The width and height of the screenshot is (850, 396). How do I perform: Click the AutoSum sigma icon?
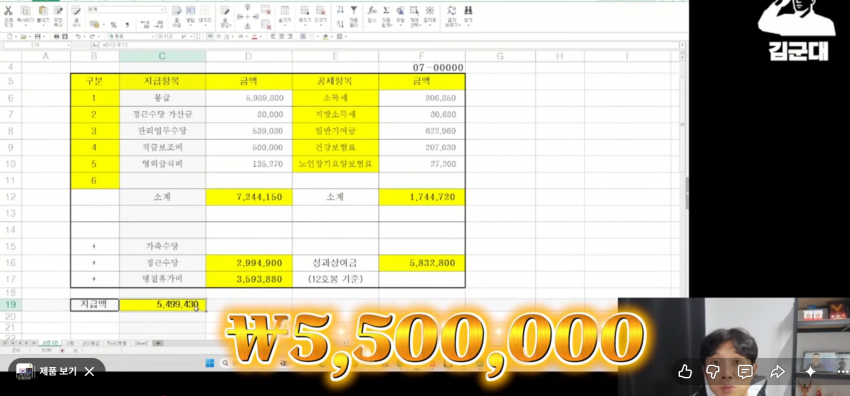(386, 10)
